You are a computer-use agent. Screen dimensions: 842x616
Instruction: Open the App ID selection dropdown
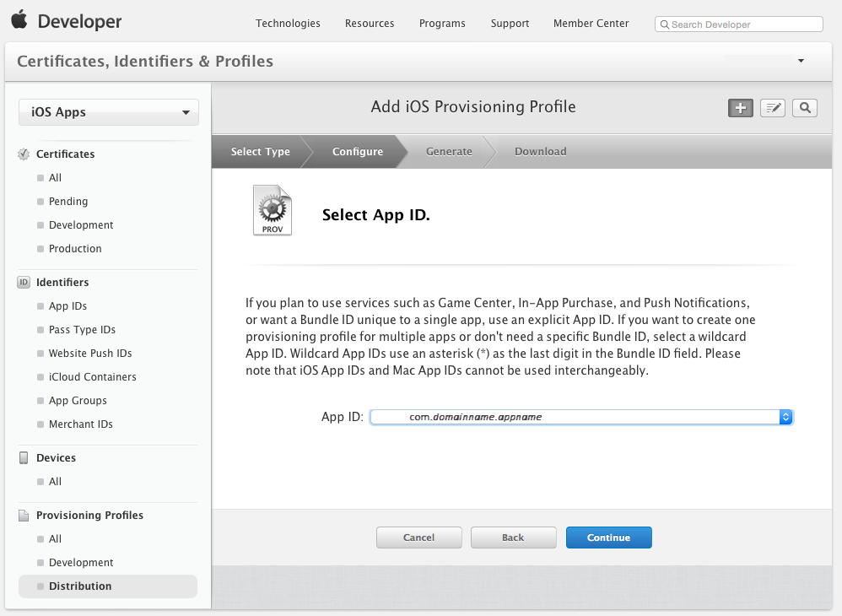580,416
